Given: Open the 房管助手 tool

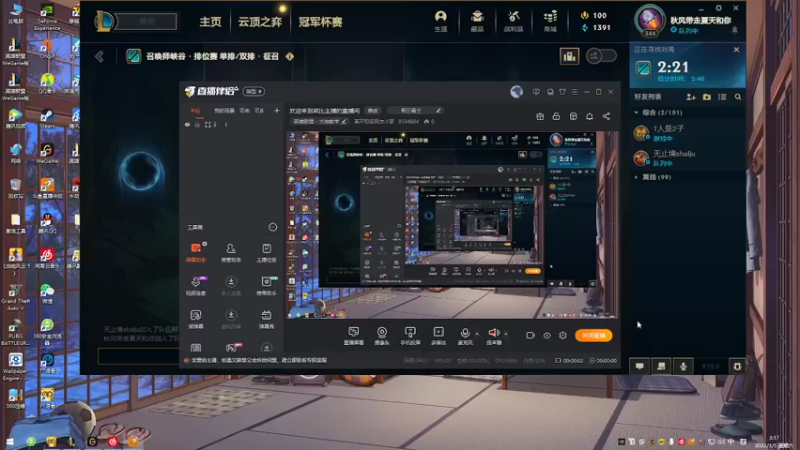Looking at the screenshot, I should [x=231, y=252].
